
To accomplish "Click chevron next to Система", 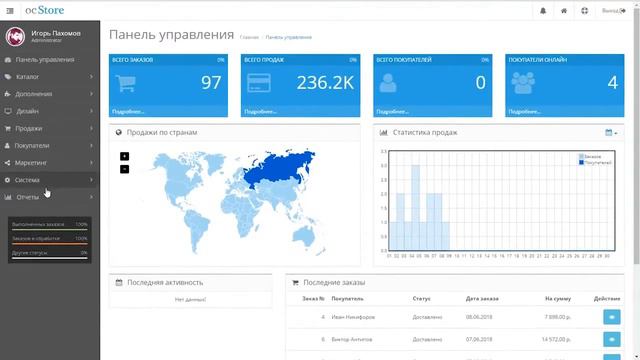I will coord(91,180).
